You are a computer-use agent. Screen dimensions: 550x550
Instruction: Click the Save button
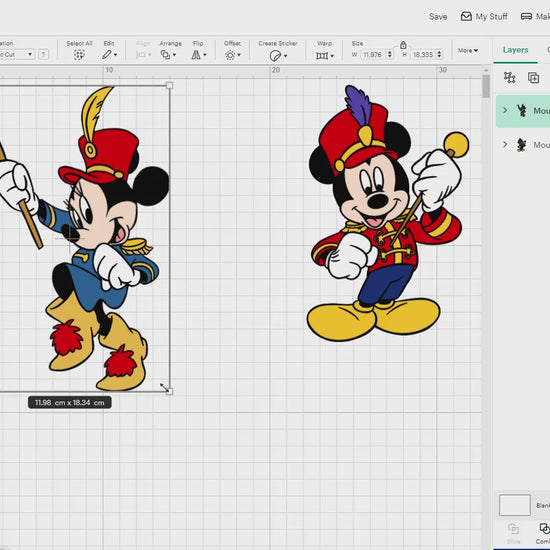click(x=438, y=16)
